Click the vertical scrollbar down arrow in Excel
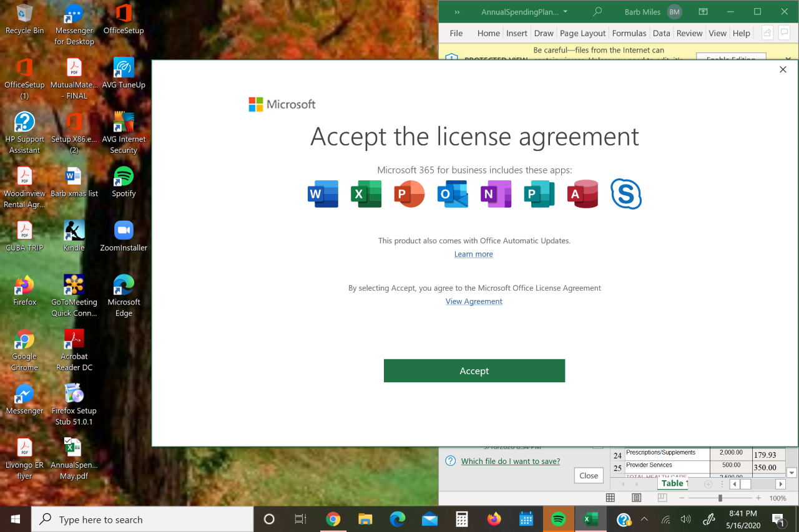 pyautogui.click(x=792, y=473)
